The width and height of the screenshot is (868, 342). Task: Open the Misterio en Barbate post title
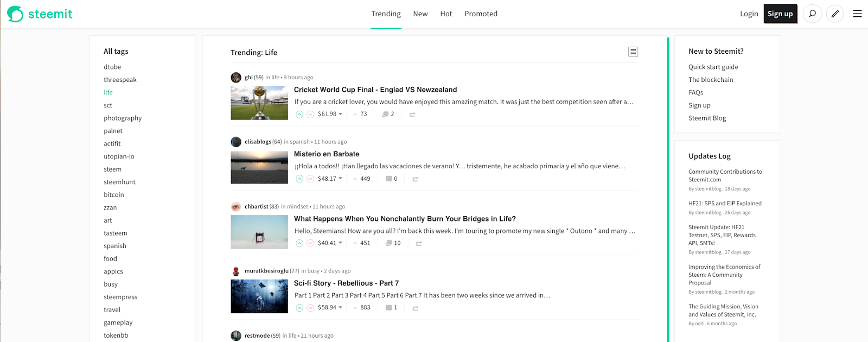[x=327, y=154]
